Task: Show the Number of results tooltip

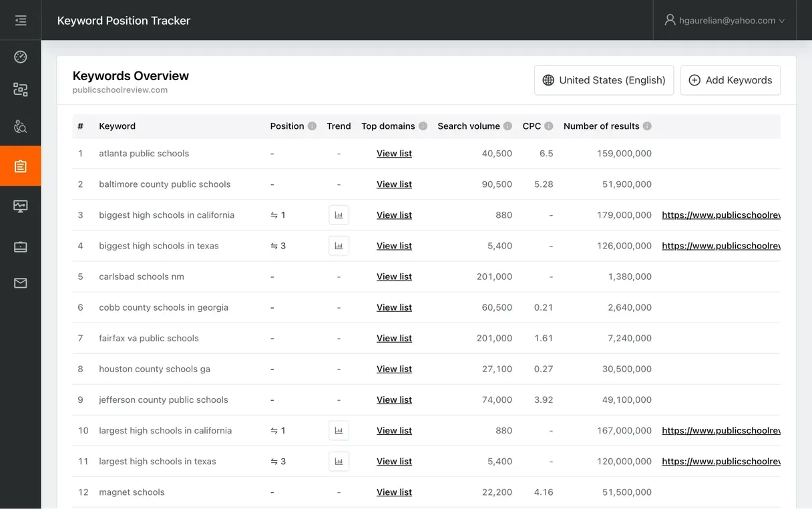Action: pos(648,126)
